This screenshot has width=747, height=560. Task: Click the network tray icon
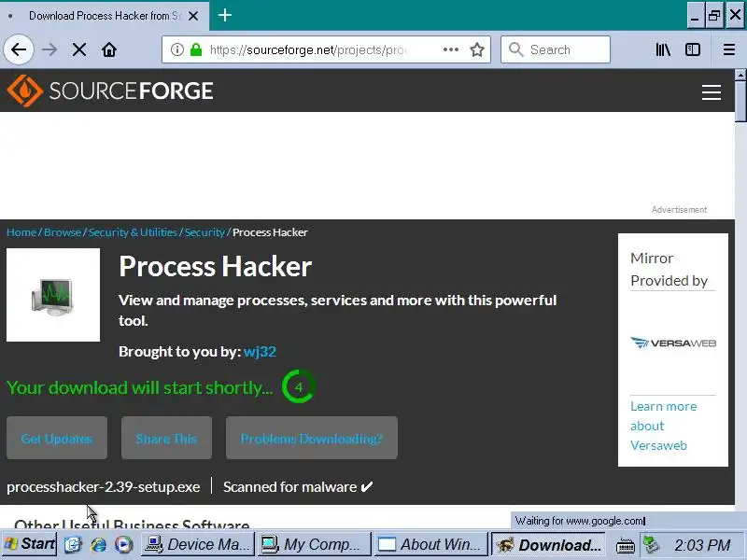coord(651,544)
